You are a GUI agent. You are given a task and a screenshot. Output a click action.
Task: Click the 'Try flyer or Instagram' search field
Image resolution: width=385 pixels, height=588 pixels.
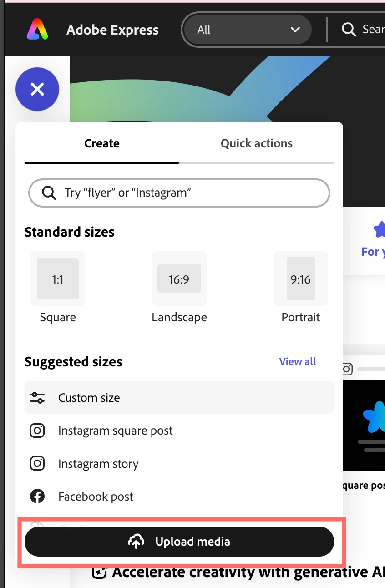179,193
